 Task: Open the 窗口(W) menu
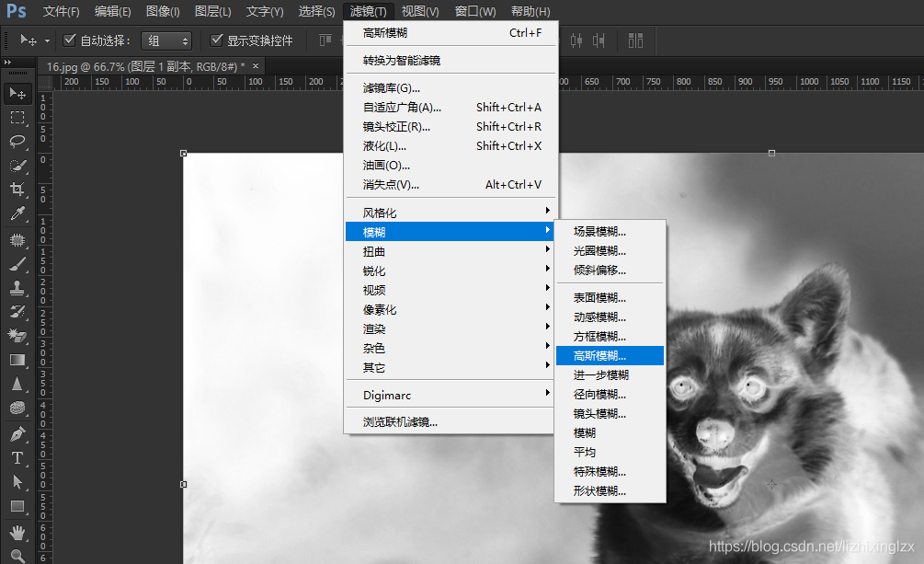click(475, 11)
